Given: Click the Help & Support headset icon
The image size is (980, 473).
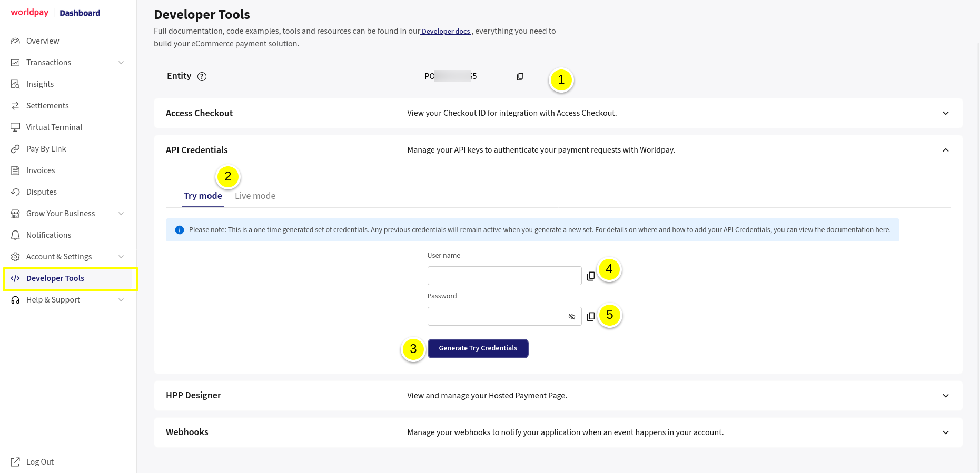Looking at the screenshot, I should 15,300.
